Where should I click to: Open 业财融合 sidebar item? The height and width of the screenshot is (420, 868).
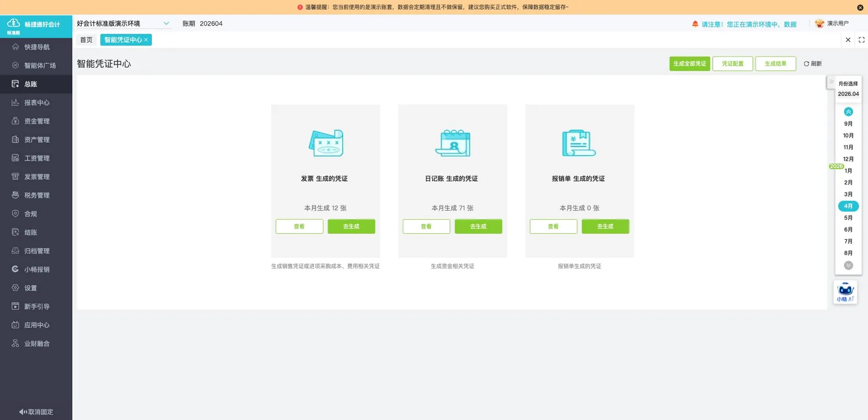pos(36,343)
